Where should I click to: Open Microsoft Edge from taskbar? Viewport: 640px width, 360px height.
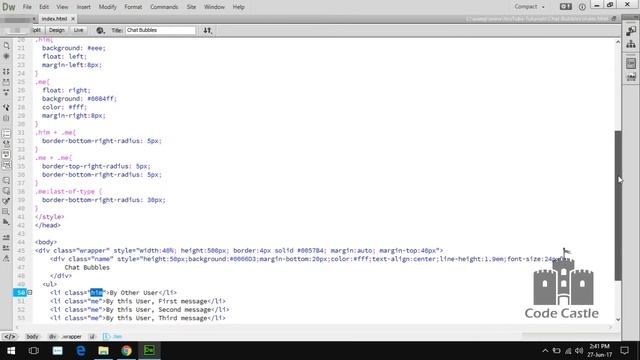click(80, 351)
